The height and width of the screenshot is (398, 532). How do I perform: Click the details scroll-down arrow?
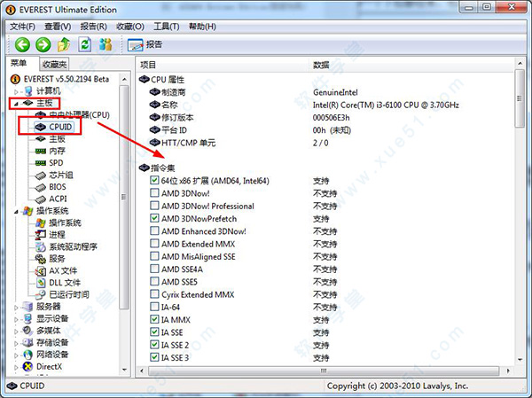click(520, 360)
